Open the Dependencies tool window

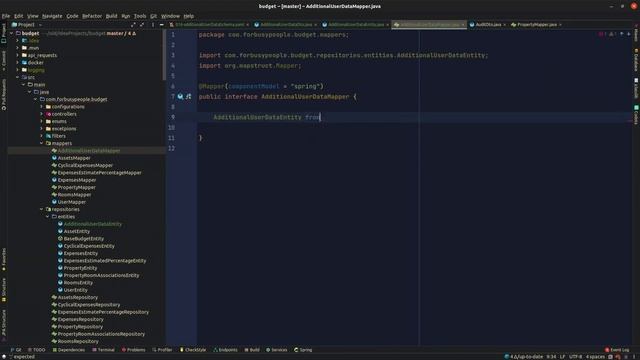coord(69,350)
